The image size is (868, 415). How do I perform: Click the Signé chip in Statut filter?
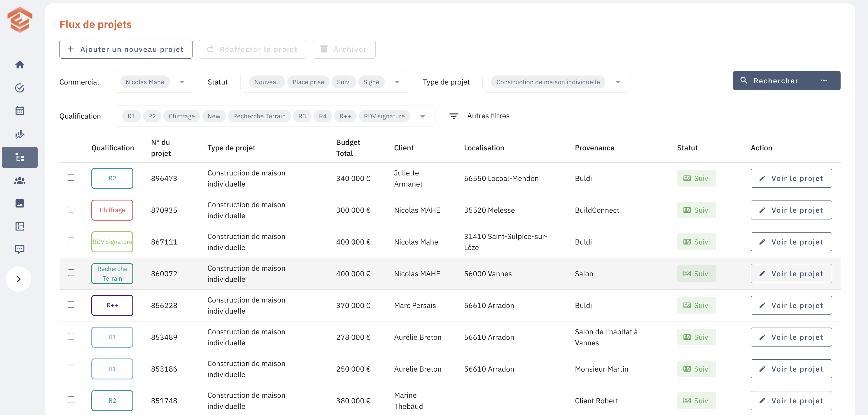coord(371,82)
